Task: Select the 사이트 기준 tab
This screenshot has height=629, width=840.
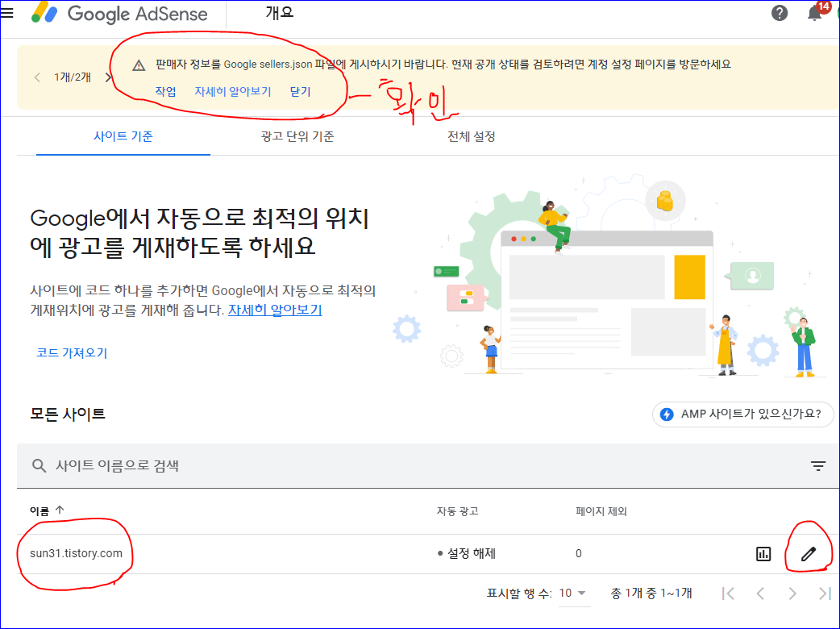Action: (x=123, y=136)
